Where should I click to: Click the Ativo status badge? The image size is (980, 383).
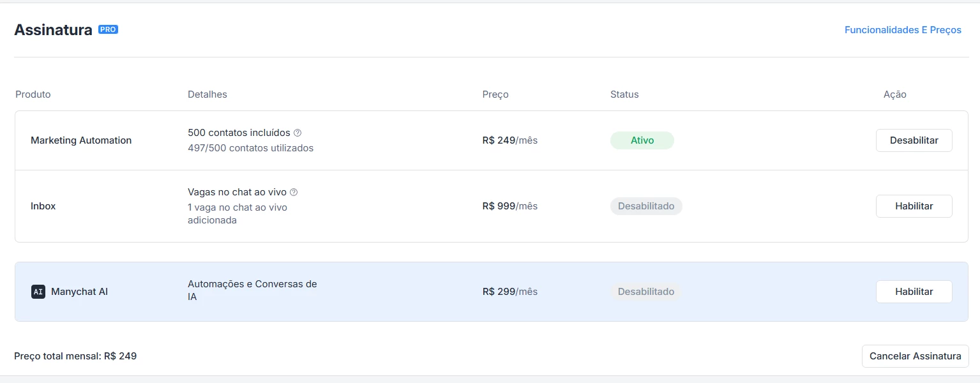642,140
